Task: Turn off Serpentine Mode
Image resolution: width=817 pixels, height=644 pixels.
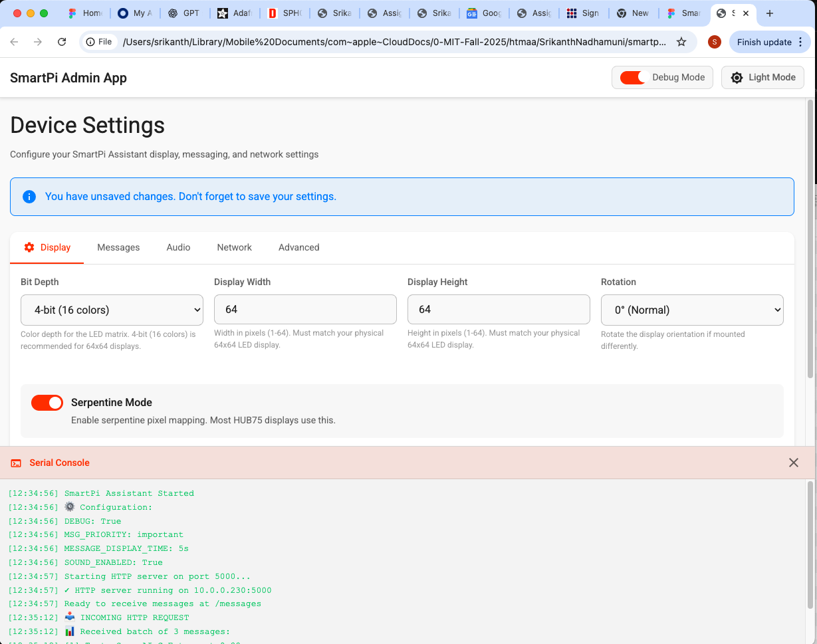Action: point(47,403)
